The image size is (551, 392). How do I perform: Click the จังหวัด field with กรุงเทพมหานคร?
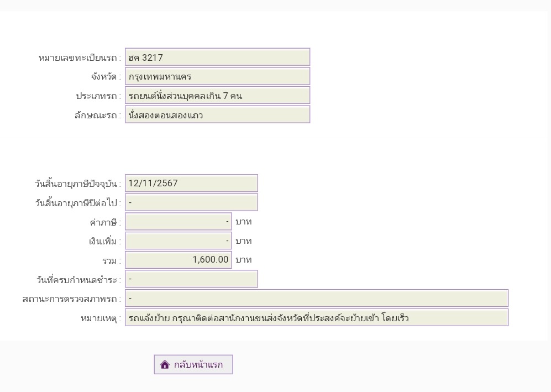[218, 76]
